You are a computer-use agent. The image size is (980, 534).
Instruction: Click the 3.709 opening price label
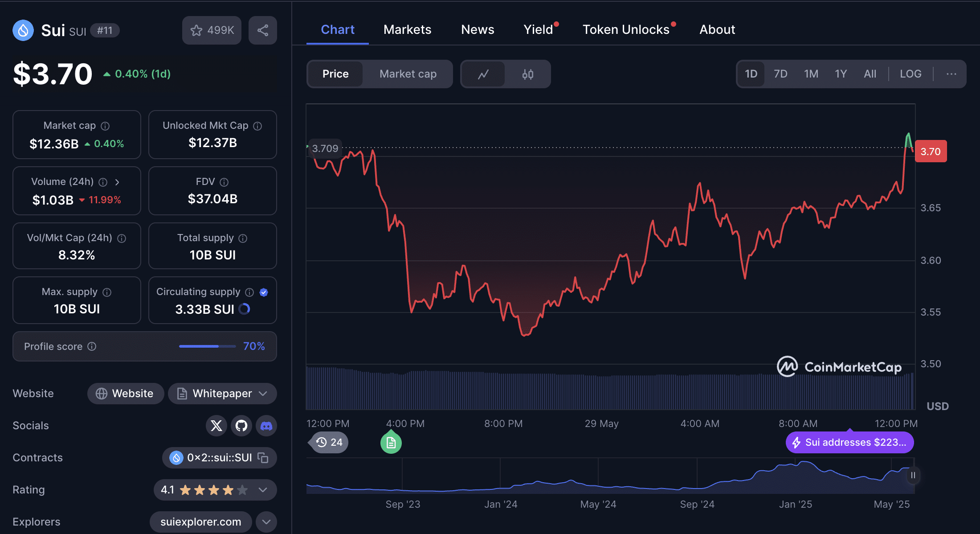(325, 148)
